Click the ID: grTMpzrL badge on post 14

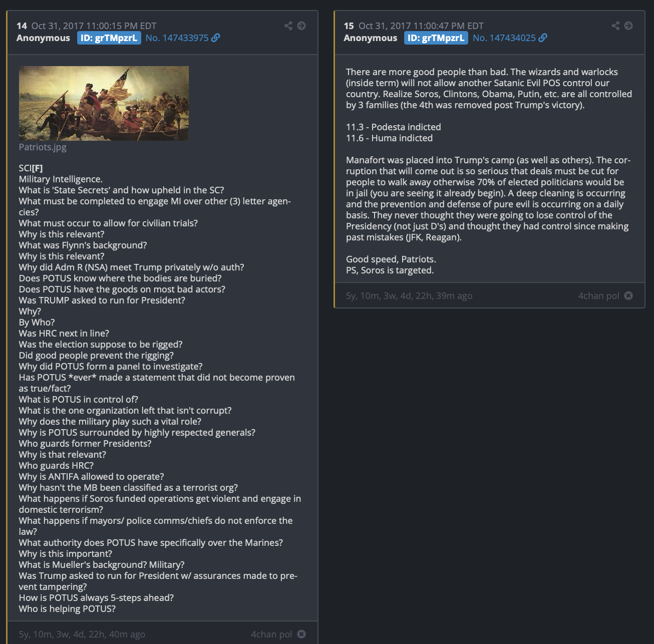coord(109,38)
